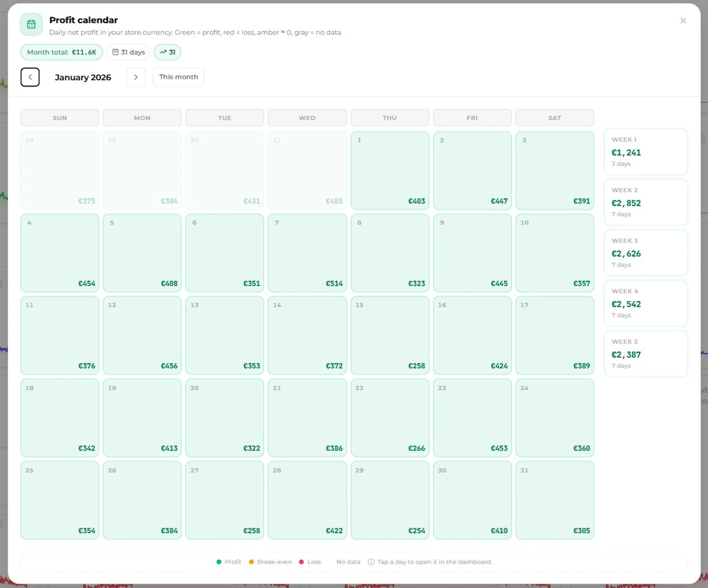Click the SUN column header
Viewport: 708px width, 588px height.
pyautogui.click(x=60, y=118)
